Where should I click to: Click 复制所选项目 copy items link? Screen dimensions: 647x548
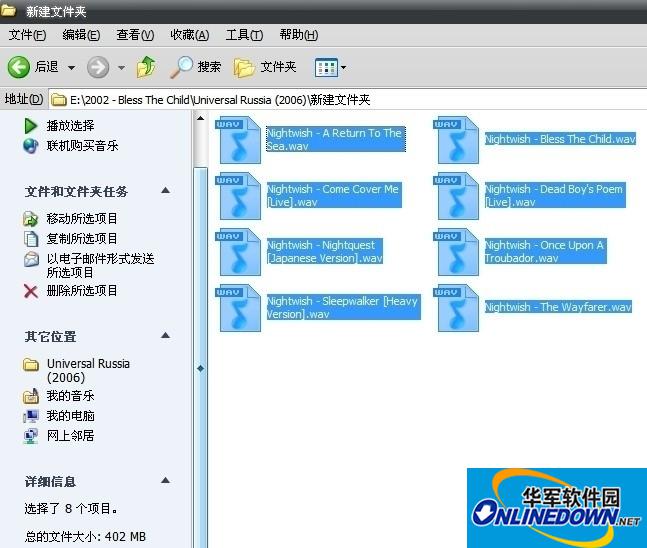[x=82, y=238]
